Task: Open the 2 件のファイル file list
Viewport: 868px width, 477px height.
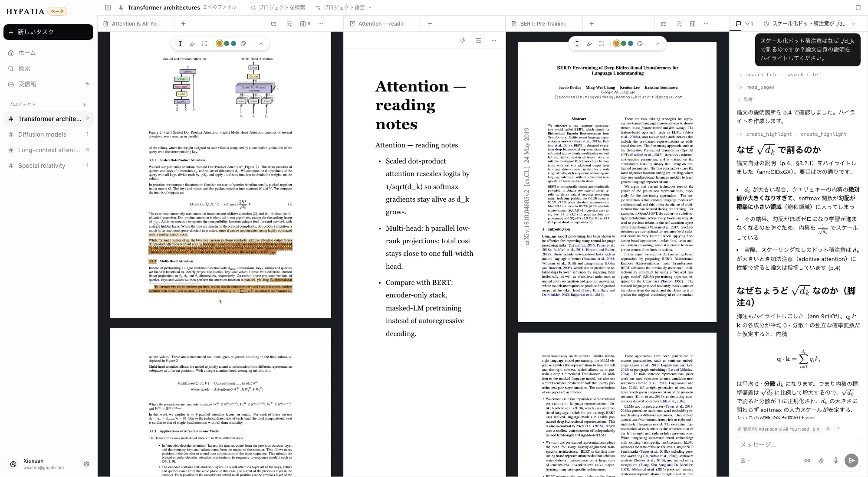Action: pyautogui.click(x=220, y=7)
